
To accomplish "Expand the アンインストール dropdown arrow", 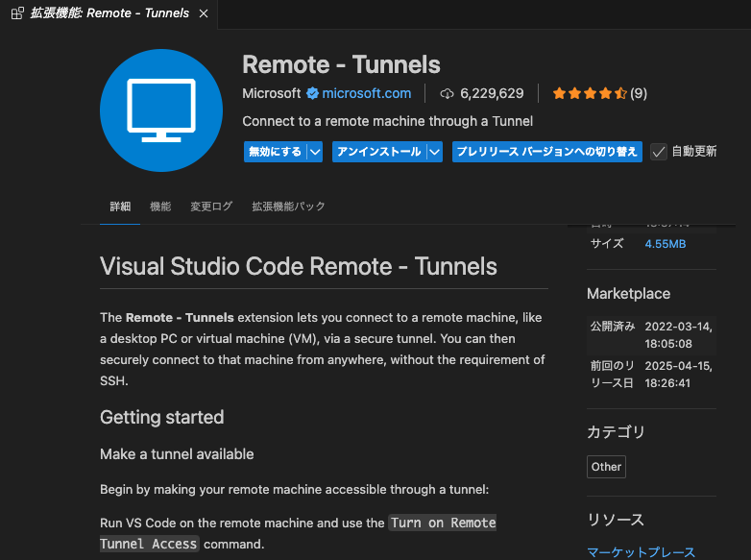I will pos(434,152).
